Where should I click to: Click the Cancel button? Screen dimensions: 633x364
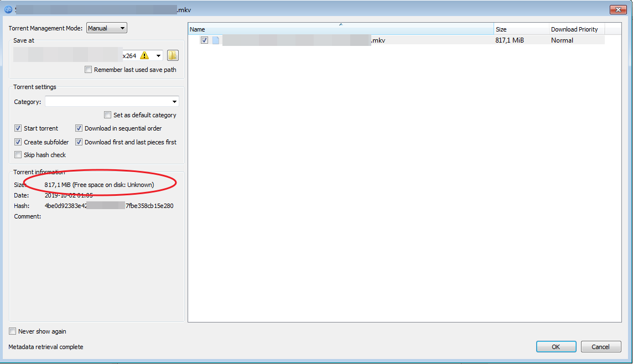(601, 346)
